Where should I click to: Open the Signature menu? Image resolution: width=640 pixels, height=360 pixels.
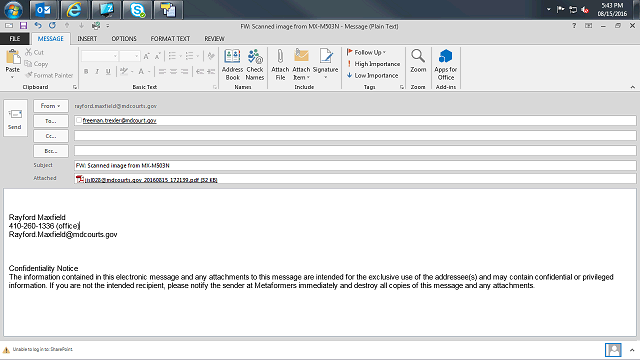[325, 64]
